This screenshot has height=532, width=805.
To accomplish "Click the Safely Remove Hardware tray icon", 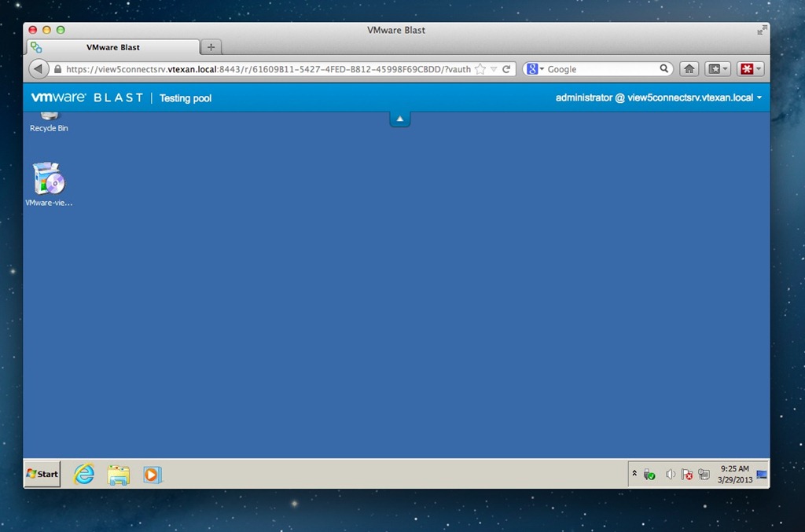I will [649, 475].
